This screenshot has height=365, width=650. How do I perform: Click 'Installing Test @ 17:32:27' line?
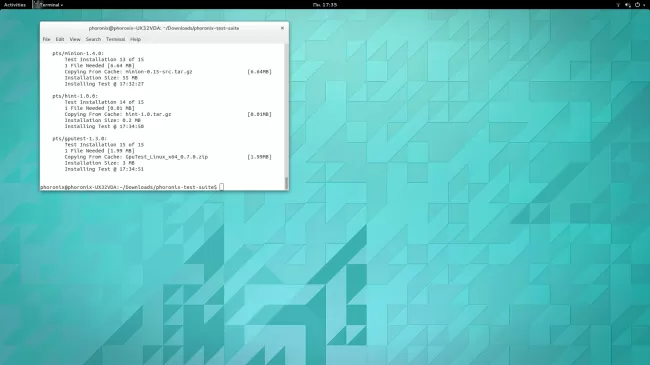104,84
